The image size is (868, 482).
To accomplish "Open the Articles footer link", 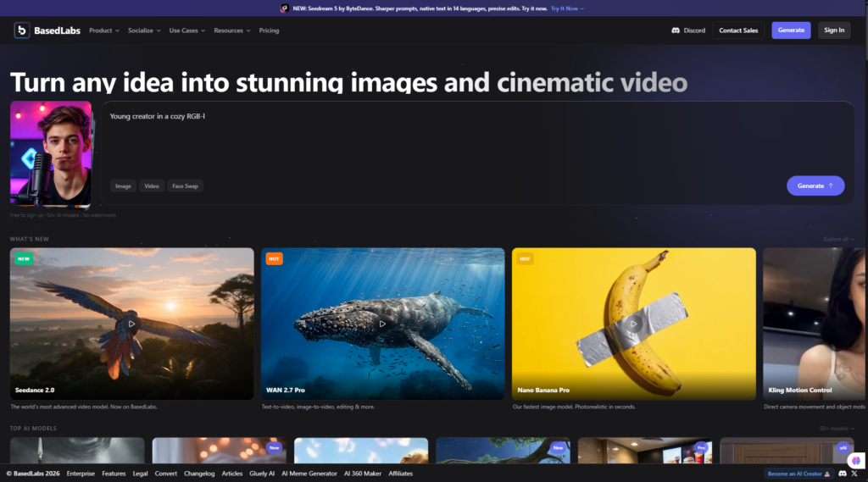I will click(232, 474).
